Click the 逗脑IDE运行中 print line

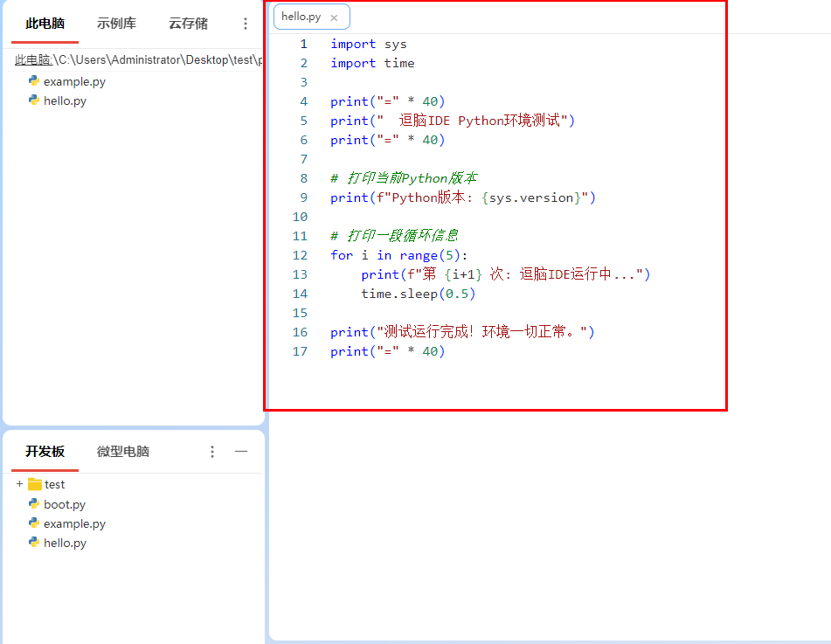pos(506,274)
